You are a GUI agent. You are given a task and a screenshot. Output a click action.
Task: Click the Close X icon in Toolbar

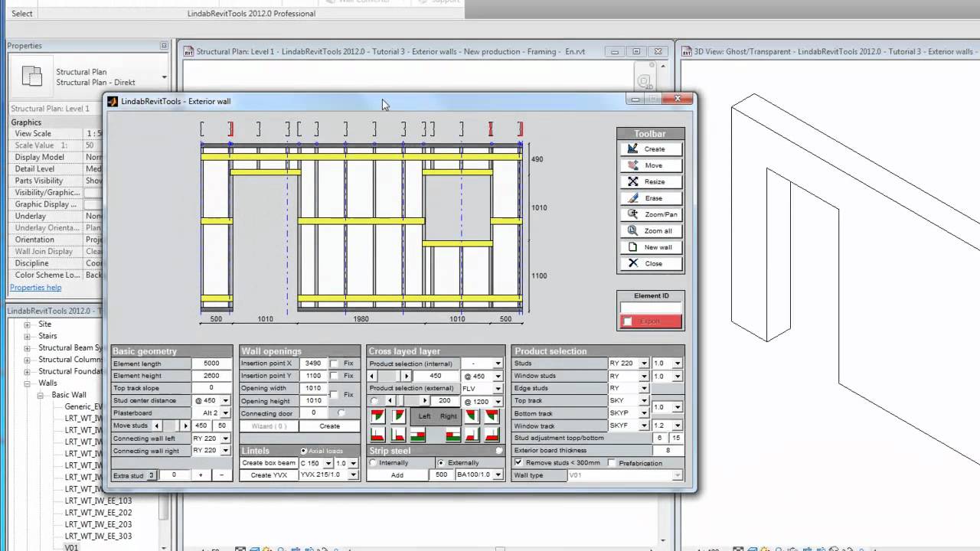coord(632,263)
